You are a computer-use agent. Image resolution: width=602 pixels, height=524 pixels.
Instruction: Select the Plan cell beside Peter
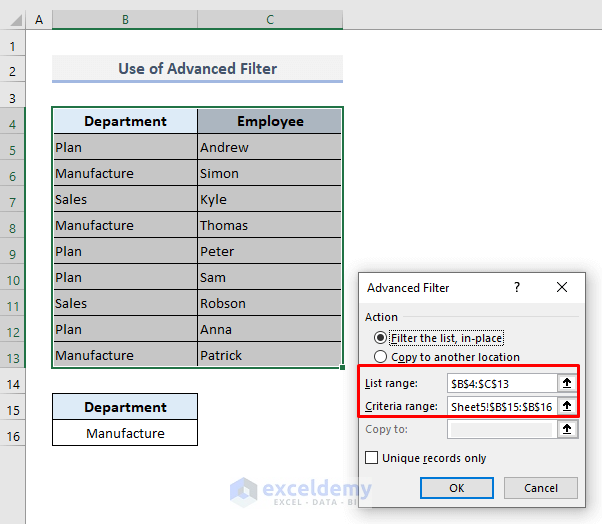[x=125, y=251]
